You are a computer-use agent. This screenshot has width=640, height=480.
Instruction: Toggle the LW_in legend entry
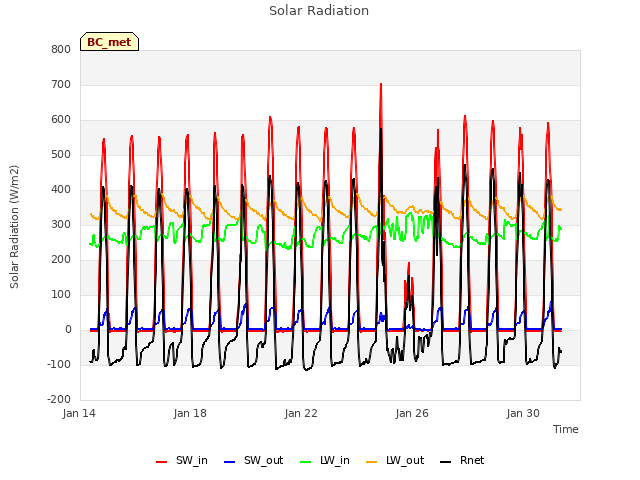point(325,460)
